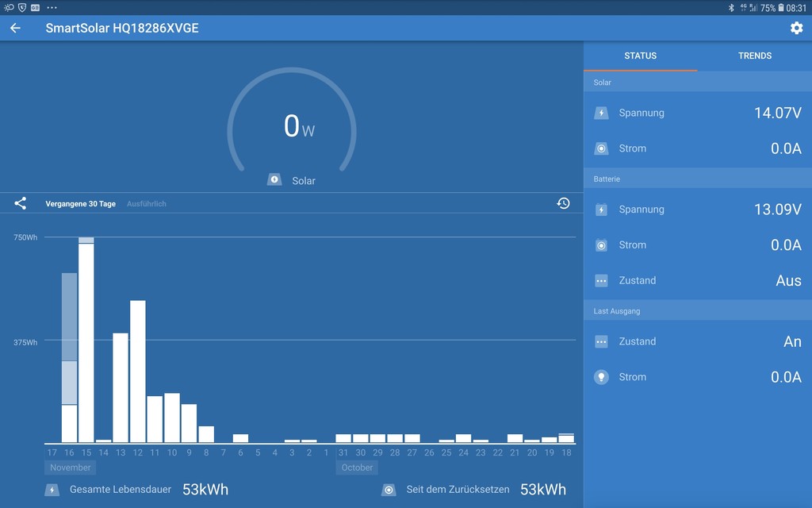Tap Gesamte Lebensdauer solar icon
The image size is (812, 508).
(52, 489)
